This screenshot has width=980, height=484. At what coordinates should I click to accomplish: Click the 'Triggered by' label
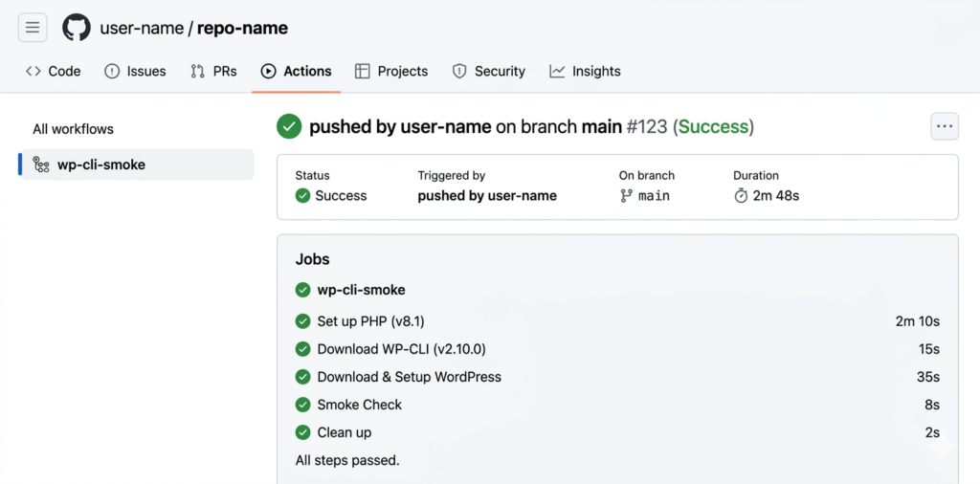click(x=452, y=175)
